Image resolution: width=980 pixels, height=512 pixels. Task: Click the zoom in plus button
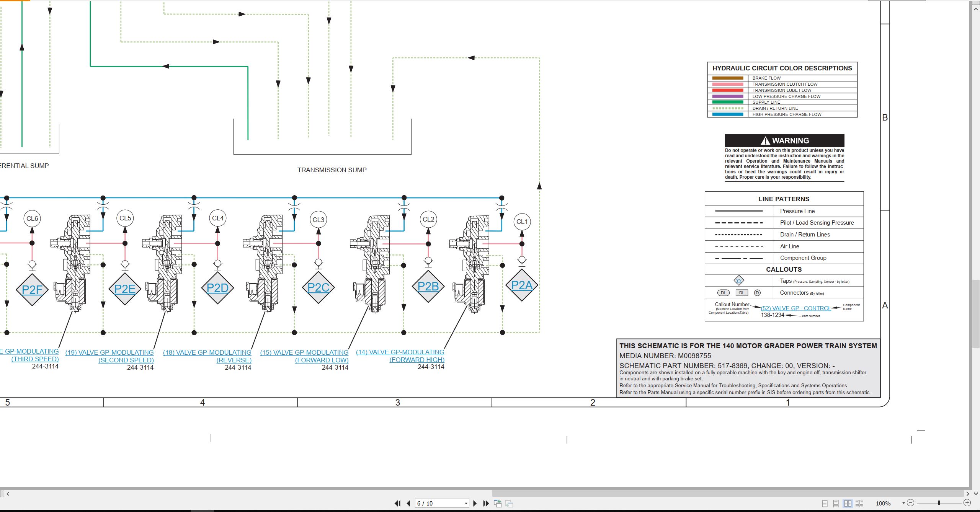pyautogui.click(x=967, y=503)
